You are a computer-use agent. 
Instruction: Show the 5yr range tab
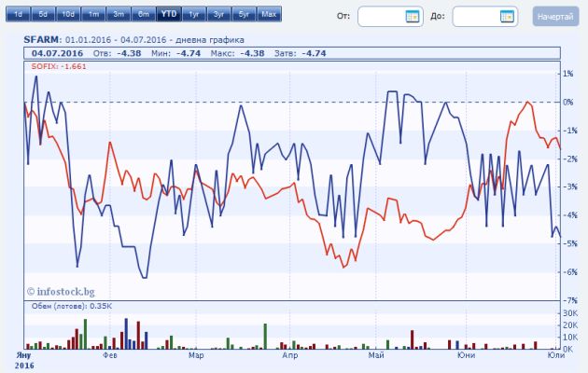[245, 14]
